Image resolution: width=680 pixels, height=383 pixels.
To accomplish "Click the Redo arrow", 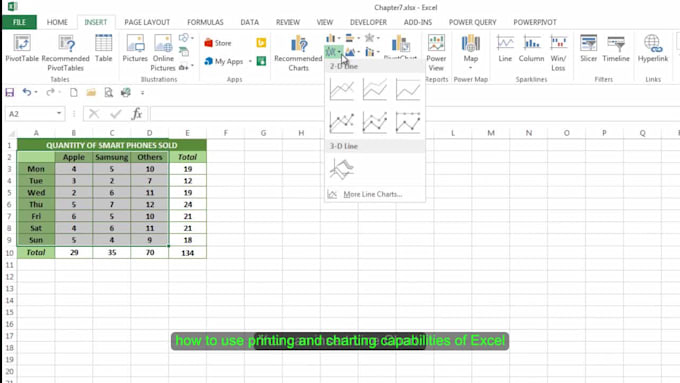I will (50, 92).
